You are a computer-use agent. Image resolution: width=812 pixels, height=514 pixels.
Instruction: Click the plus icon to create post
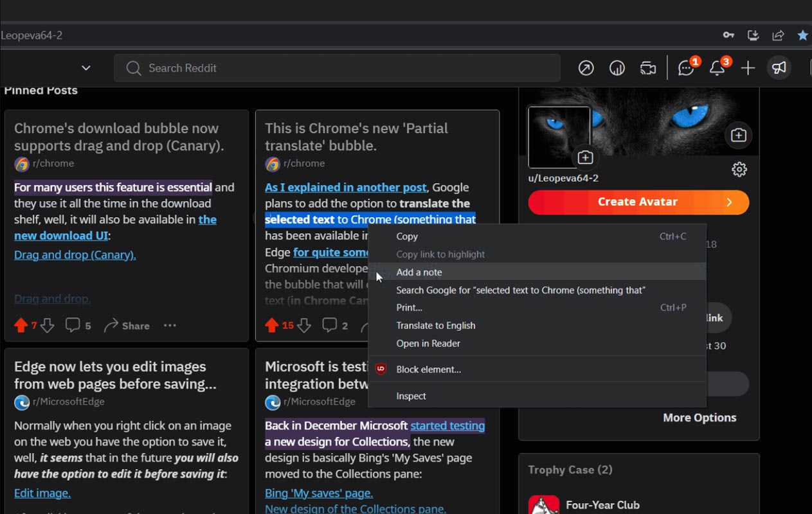[x=748, y=68]
